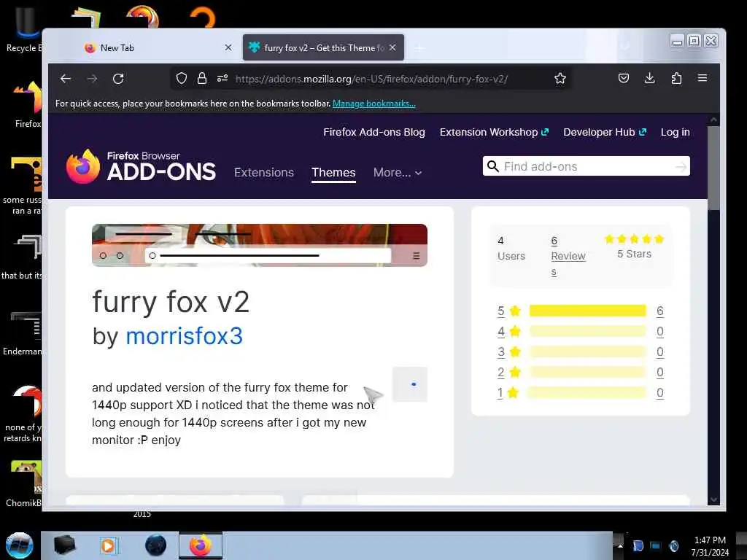Click the Firefox taskbar button

tap(201, 545)
